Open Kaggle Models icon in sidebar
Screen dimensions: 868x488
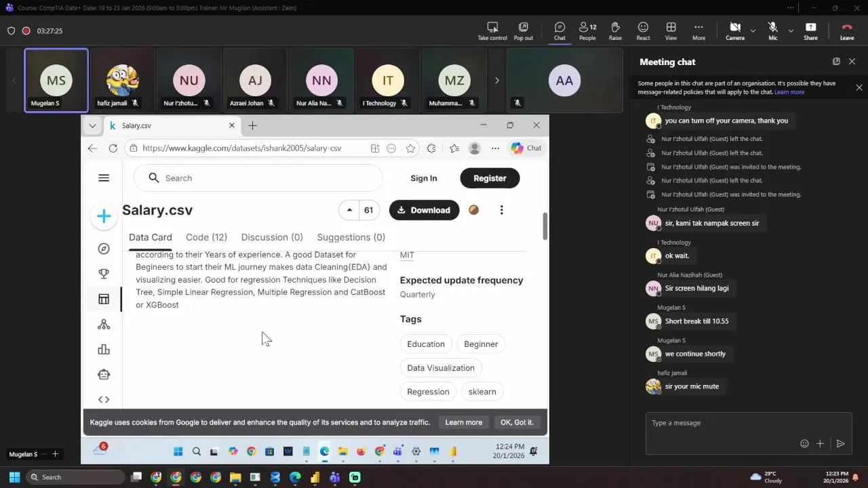point(104,325)
